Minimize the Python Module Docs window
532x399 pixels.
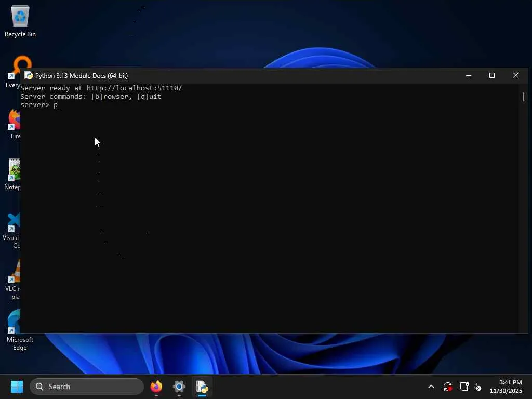coord(469,75)
